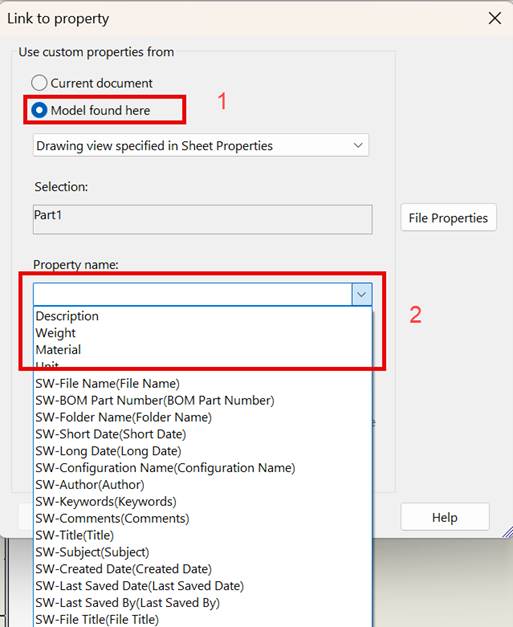Choose Weight from the property list
Image resolution: width=513 pixels, height=627 pixels.
coord(203,333)
